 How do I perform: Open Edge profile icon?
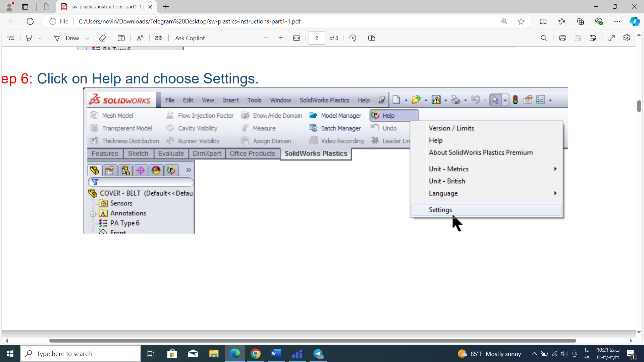click(x=10, y=6)
